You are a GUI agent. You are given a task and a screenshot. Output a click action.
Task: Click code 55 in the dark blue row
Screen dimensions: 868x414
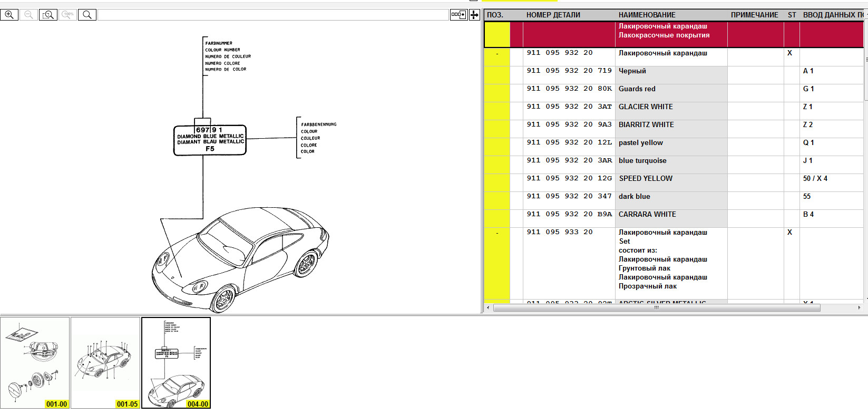[x=807, y=196]
